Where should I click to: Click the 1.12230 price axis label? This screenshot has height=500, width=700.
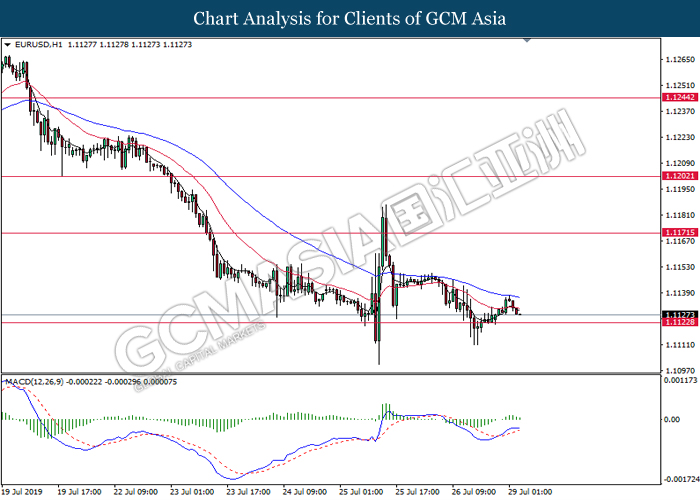(680, 137)
